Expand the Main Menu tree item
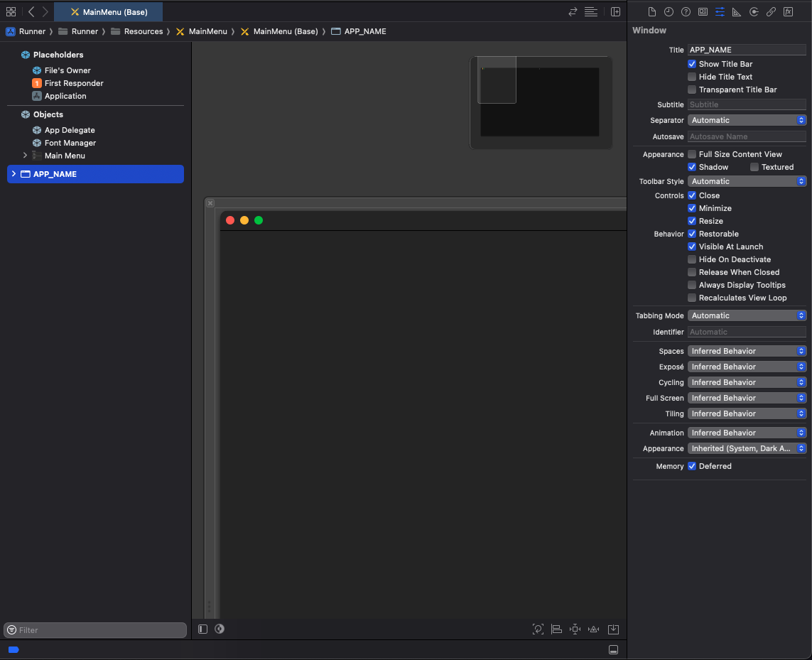The width and height of the screenshot is (812, 660). pos(25,156)
